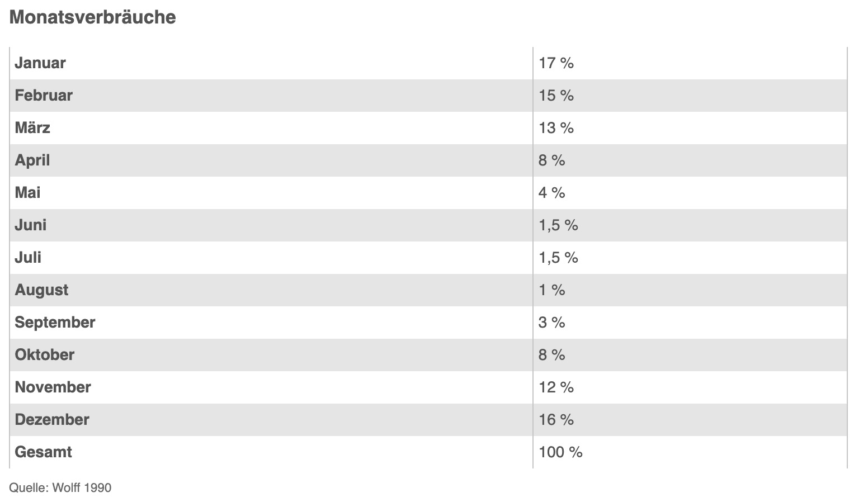Click the Oktober cell
The width and height of the screenshot is (868, 502).
(44, 354)
